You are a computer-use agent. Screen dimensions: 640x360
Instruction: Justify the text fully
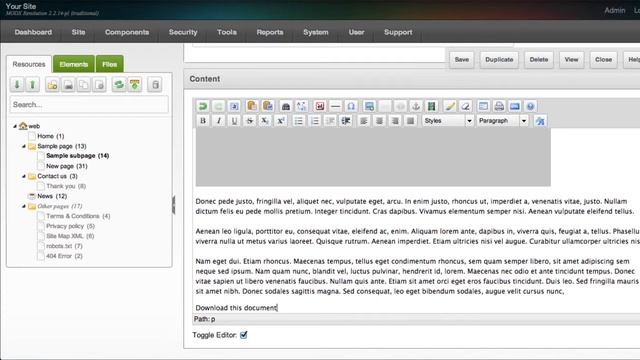click(x=411, y=121)
